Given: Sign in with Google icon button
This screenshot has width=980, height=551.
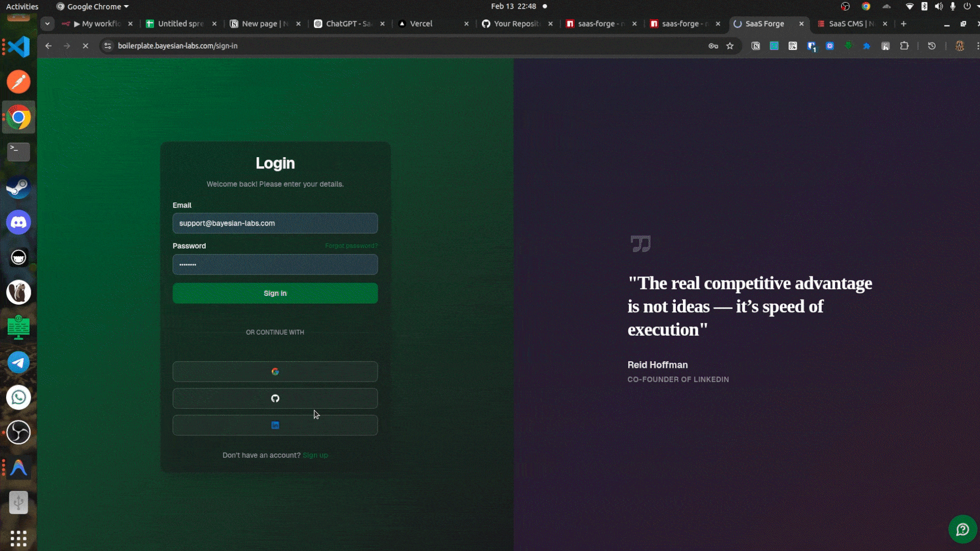Looking at the screenshot, I should [x=275, y=371].
